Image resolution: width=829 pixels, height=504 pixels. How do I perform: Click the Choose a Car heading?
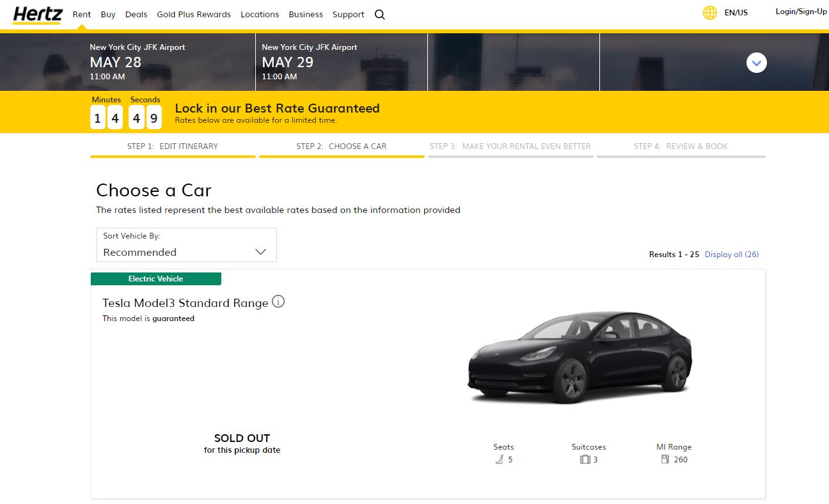click(154, 191)
